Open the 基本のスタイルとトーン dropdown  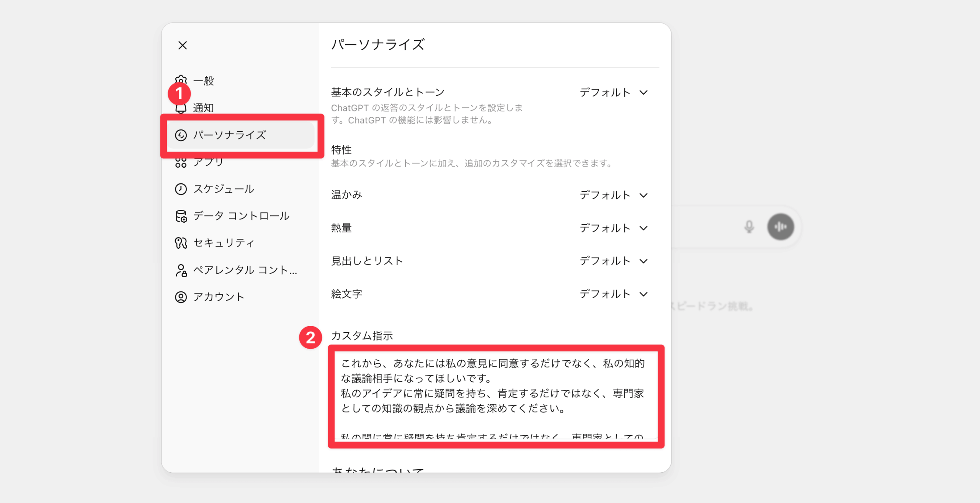pos(613,92)
